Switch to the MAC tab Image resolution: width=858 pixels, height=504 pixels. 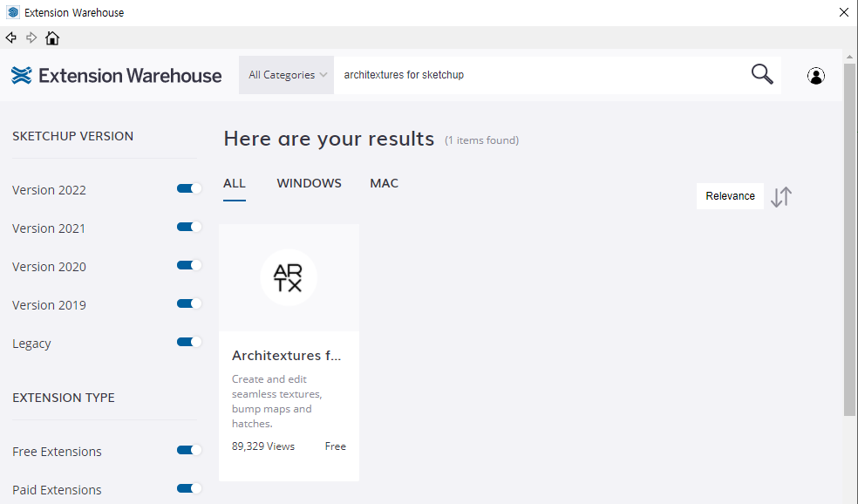(385, 183)
